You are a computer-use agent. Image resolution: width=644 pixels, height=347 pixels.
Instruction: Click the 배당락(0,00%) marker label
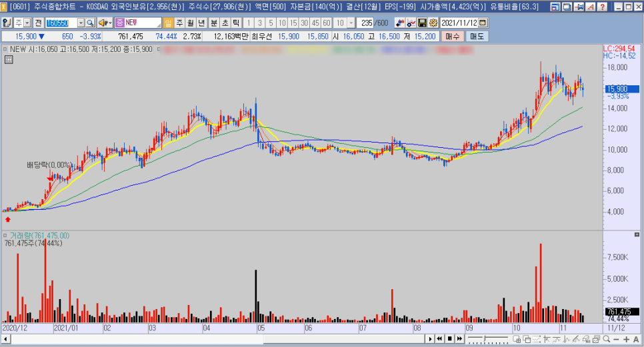[49, 165]
